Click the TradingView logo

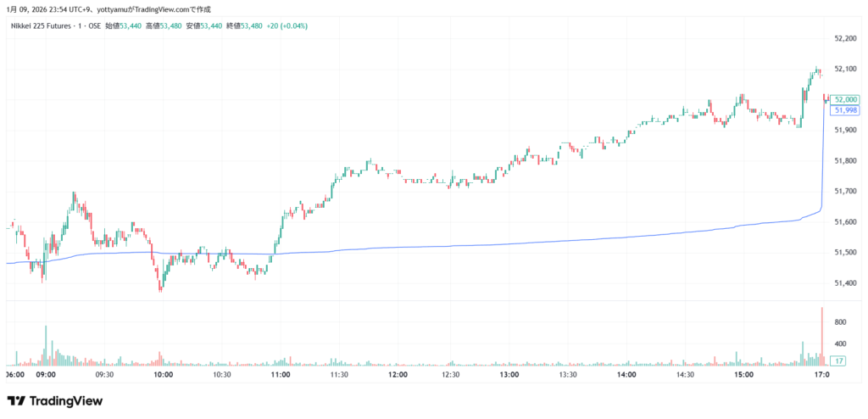pos(54,400)
